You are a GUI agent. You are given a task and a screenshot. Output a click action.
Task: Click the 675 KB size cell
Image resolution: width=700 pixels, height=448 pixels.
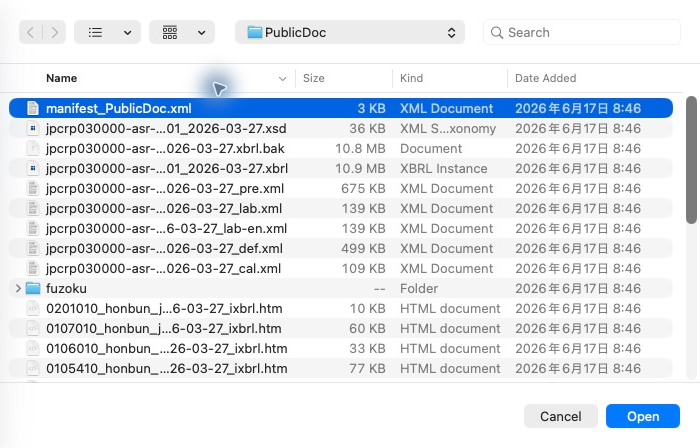pyautogui.click(x=363, y=189)
